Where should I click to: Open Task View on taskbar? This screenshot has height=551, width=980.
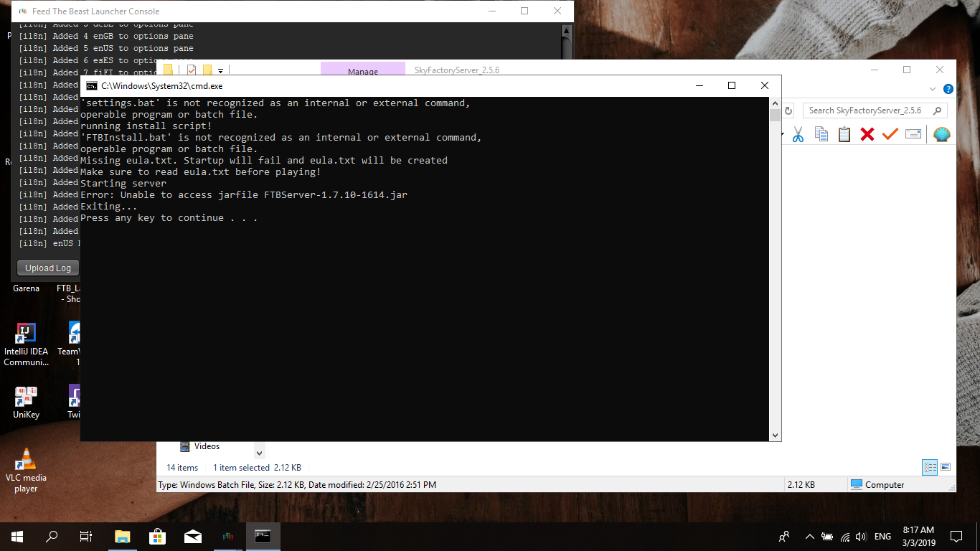pyautogui.click(x=86, y=537)
